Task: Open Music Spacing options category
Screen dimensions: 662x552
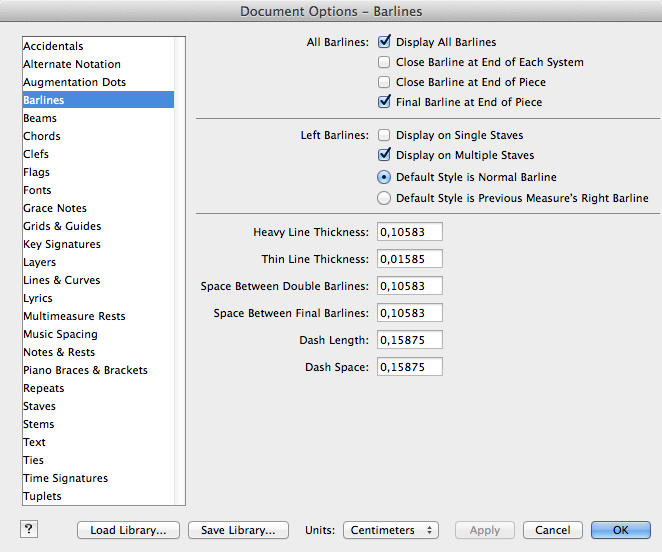Action: point(60,334)
